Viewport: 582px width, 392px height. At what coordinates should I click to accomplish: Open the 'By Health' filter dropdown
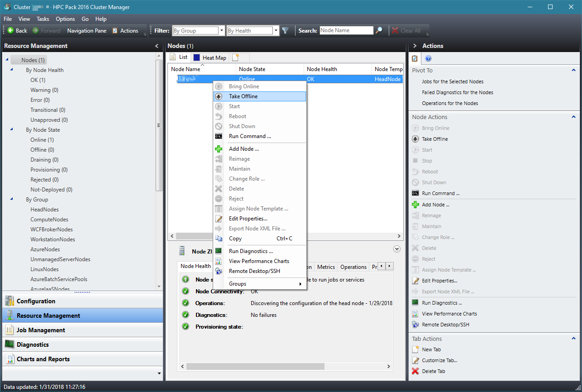(x=275, y=30)
